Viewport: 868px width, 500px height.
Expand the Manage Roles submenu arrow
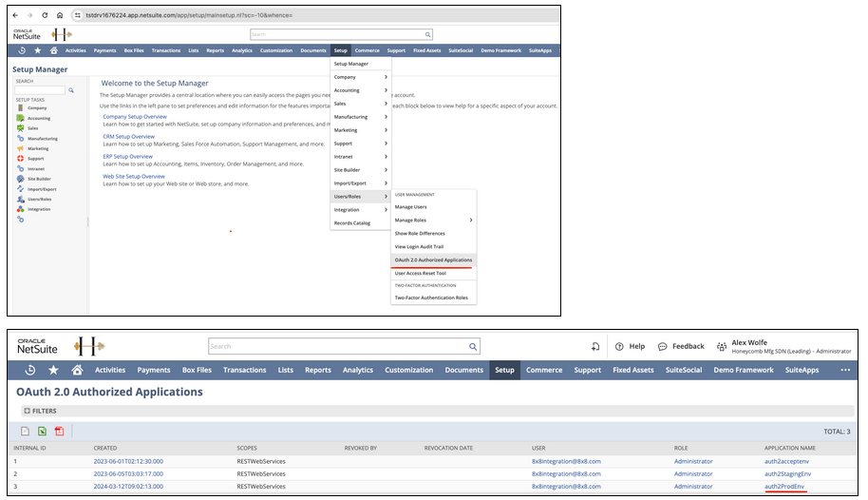471,221
